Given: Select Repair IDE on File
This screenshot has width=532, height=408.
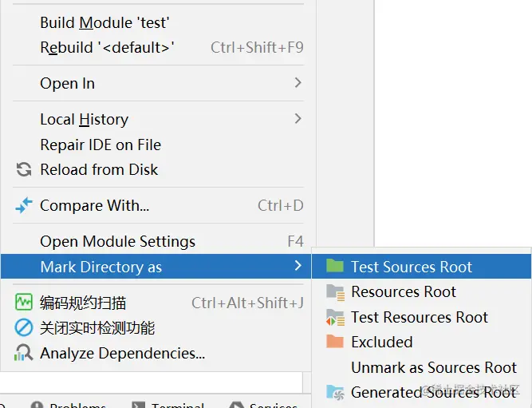Looking at the screenshot, I should (x=100, y=145).
